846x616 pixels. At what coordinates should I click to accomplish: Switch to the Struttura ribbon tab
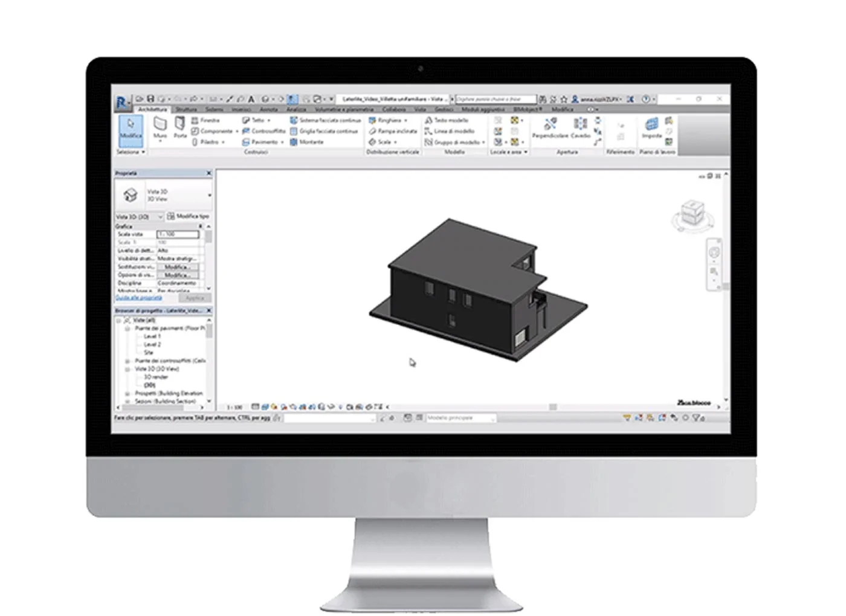(187, 109)
